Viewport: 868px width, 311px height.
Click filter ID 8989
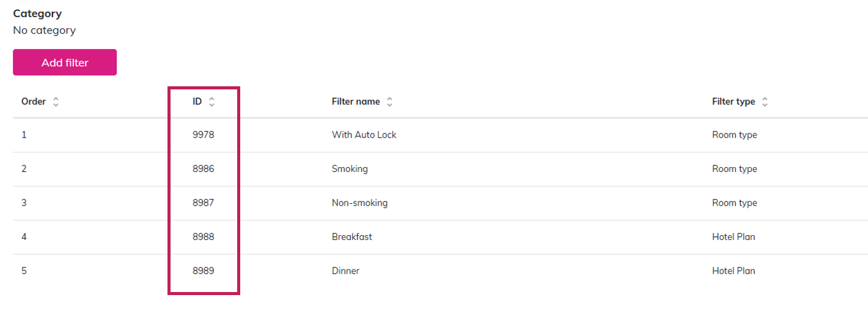coord(204,271)
